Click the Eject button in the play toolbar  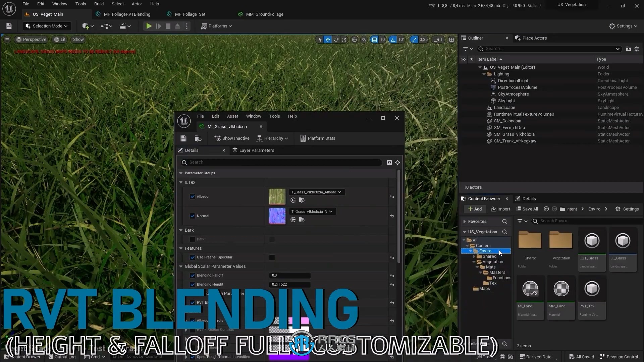177,26
